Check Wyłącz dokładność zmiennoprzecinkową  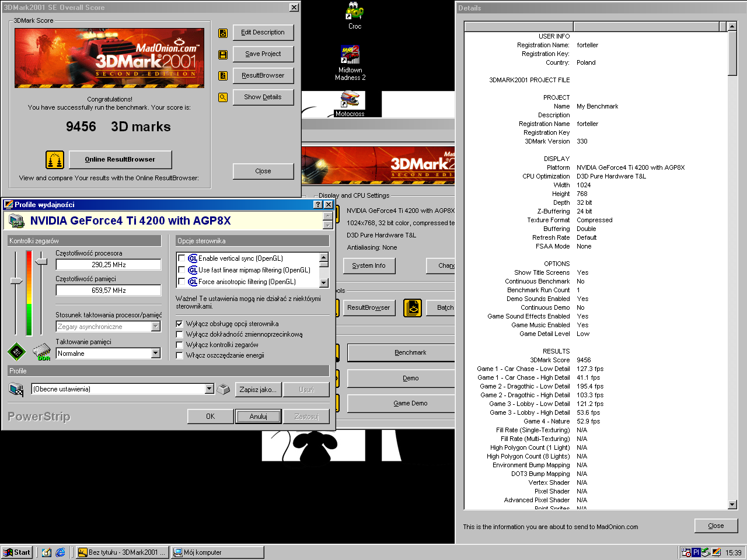point(180,334)
